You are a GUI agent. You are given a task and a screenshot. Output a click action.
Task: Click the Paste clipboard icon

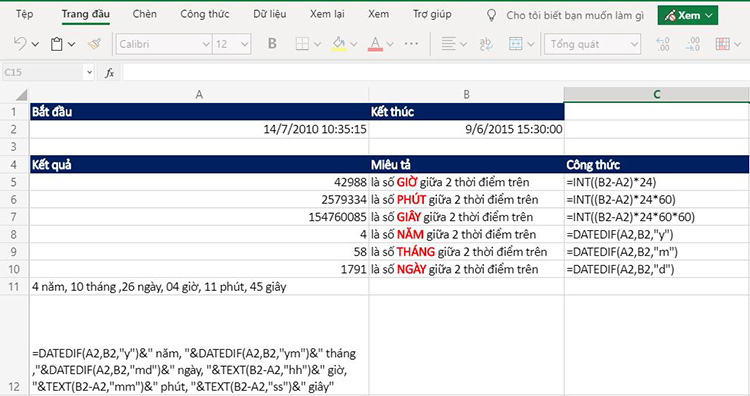click(57, 44)
